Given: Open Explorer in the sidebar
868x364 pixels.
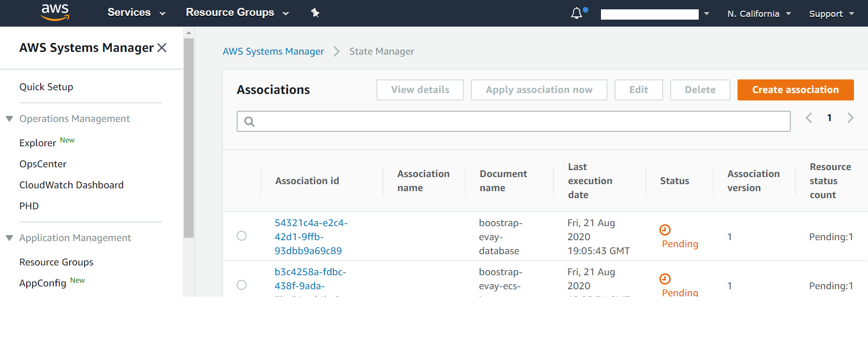Looking at the screenshot, I should coord(37,143).
